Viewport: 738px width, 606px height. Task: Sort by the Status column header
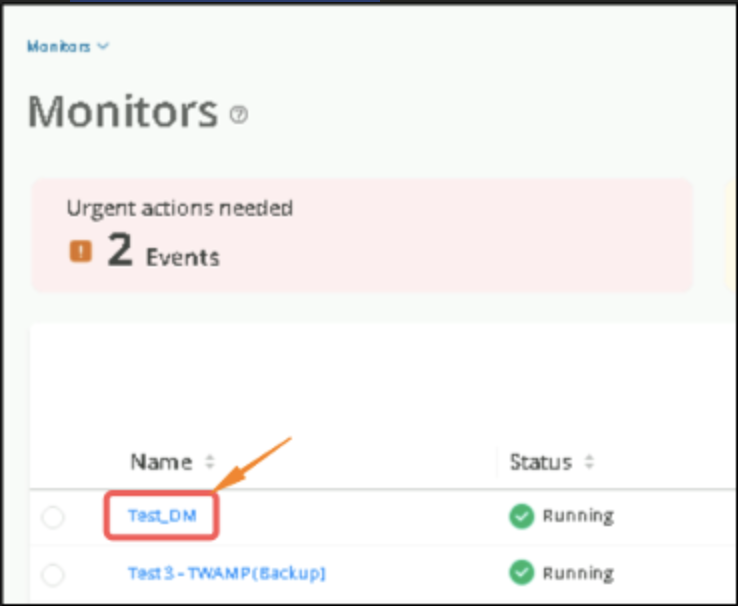pos(540,462)
